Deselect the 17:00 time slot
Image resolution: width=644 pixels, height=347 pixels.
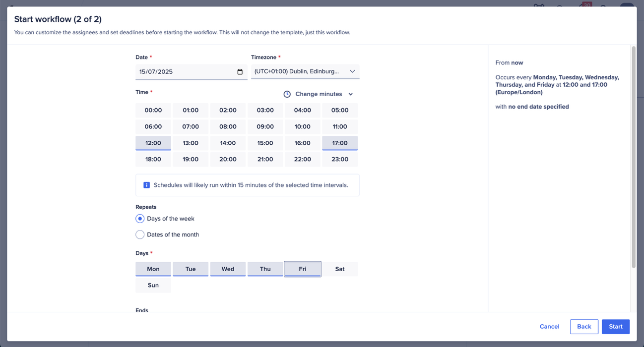coord(340,143)
